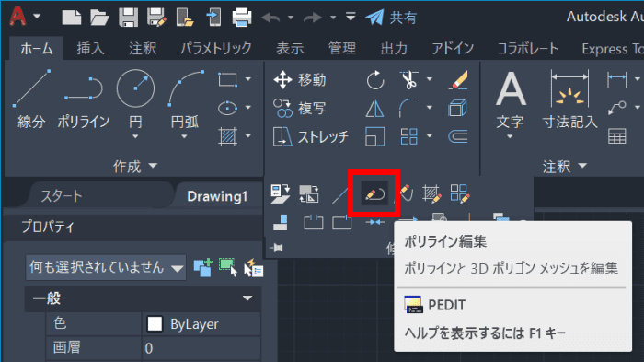Click the ポリライン編集 PEDIT icon
Image resolution: width=644 pixels, height=362 pixels.
click(x=374, y=193)
